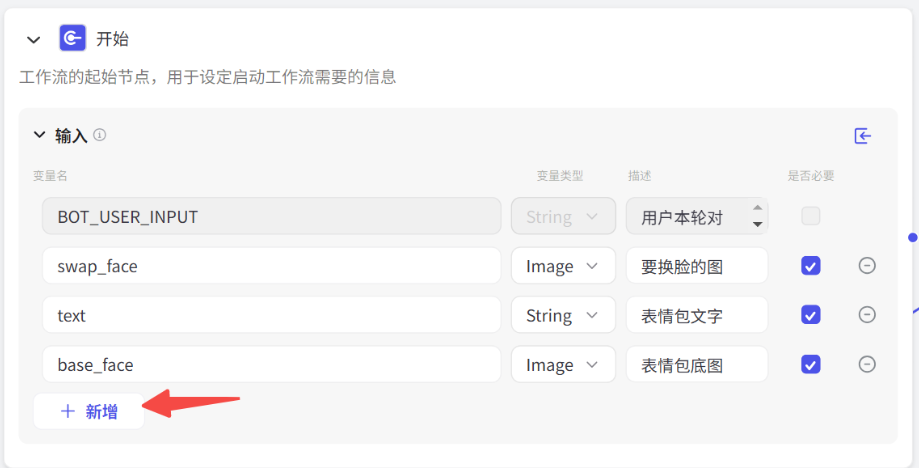
Task: Uncheck required box for swap_face
Action: [811, 266]
